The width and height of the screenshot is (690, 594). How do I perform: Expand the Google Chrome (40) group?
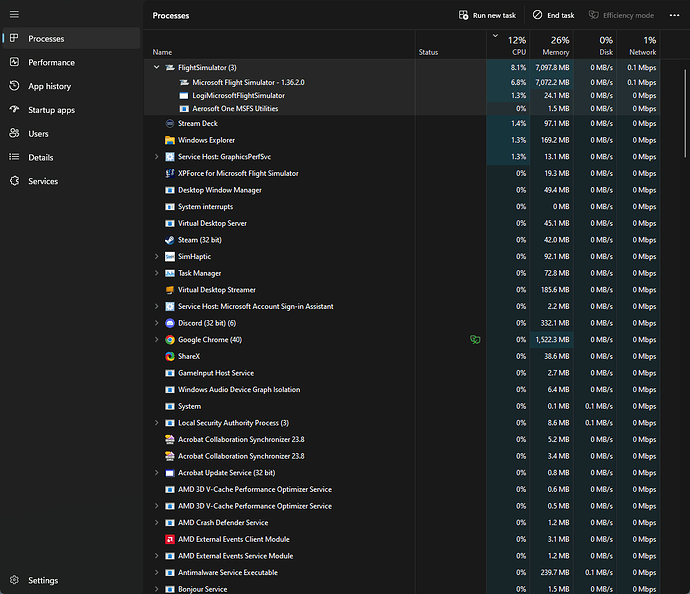pos(156,340)
